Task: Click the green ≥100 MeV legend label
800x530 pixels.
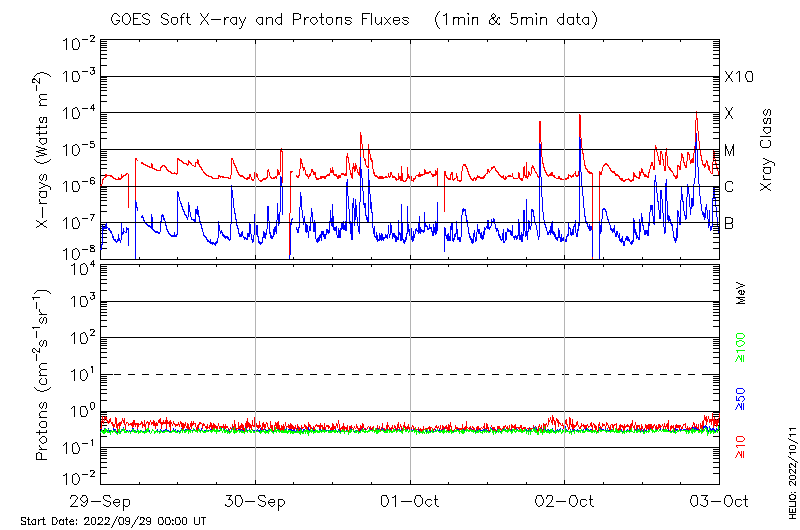Action: coord(741,346)
